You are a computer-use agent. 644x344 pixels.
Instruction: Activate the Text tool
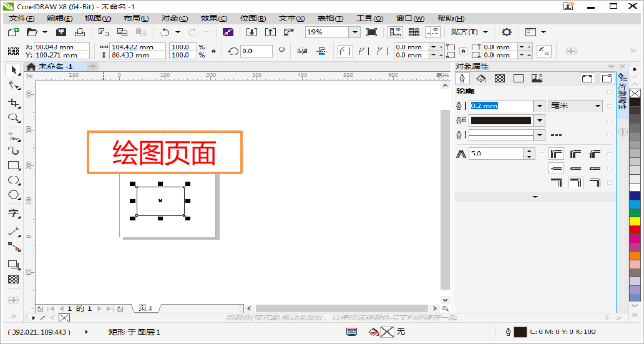[x=13, y=214]
